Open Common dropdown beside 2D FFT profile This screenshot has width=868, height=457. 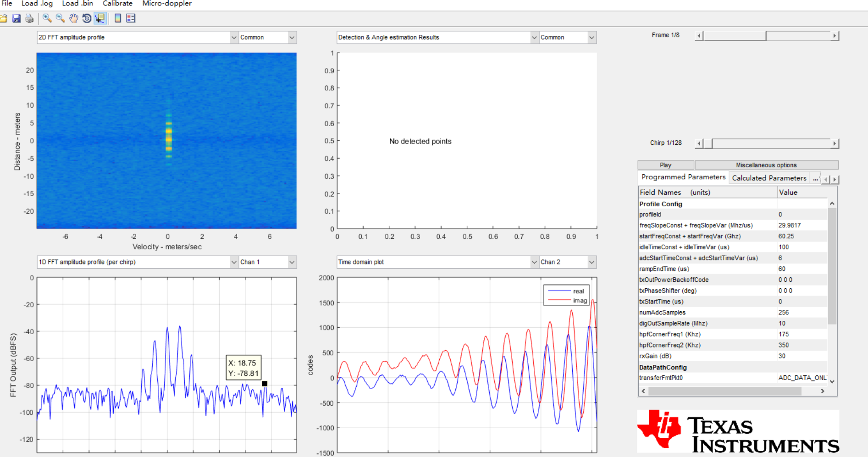[268, 37]
